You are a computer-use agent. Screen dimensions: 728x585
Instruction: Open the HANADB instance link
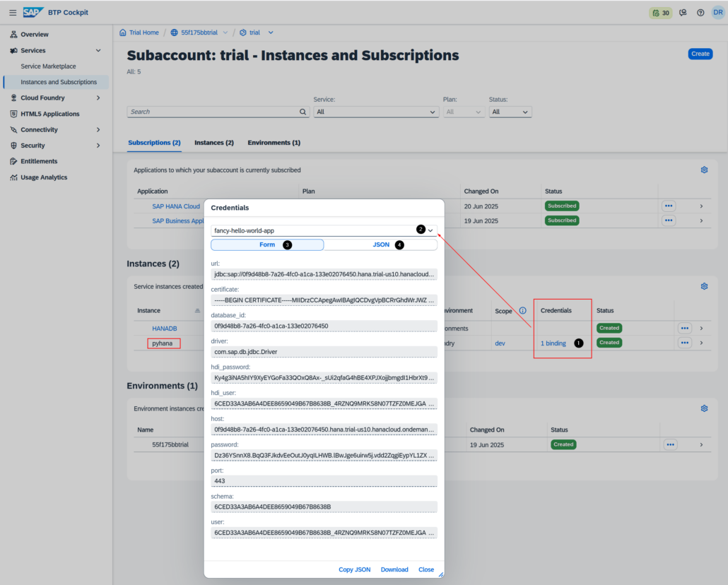[x=165, y=329]
